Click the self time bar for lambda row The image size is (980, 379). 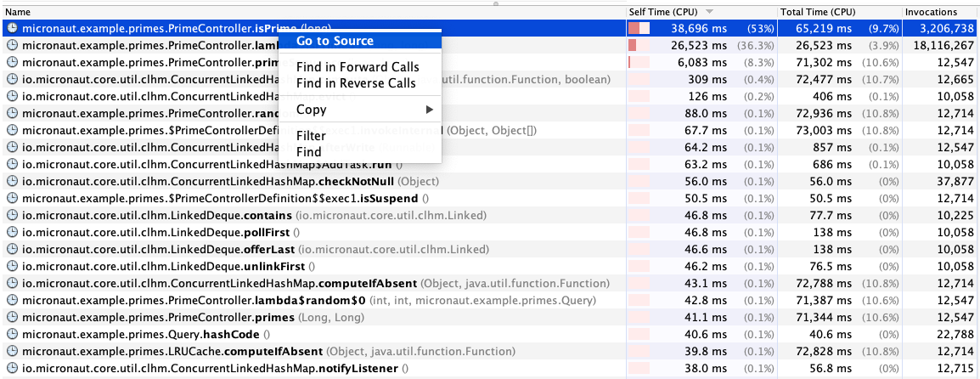639,45
